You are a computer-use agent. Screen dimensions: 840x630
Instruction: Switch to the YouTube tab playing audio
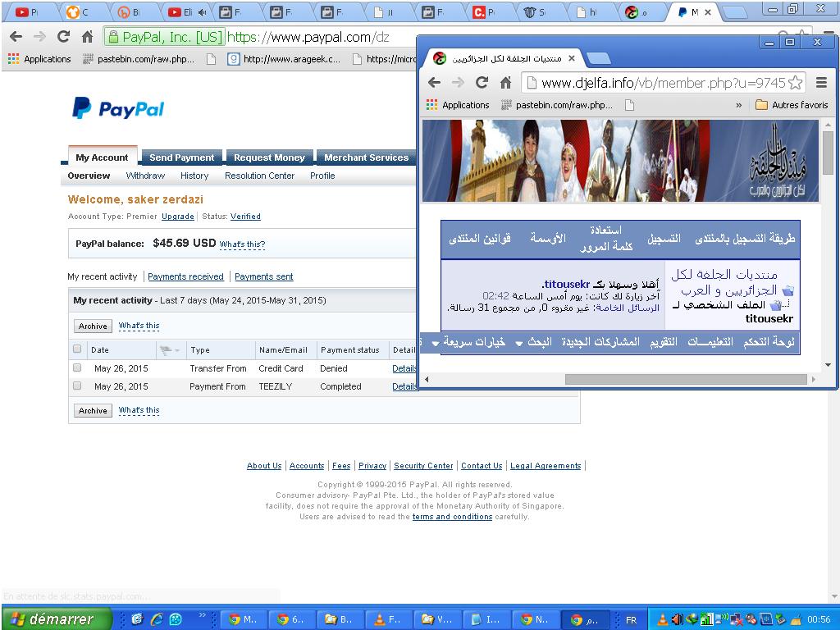pyautogui.click(x=187, y=11)
